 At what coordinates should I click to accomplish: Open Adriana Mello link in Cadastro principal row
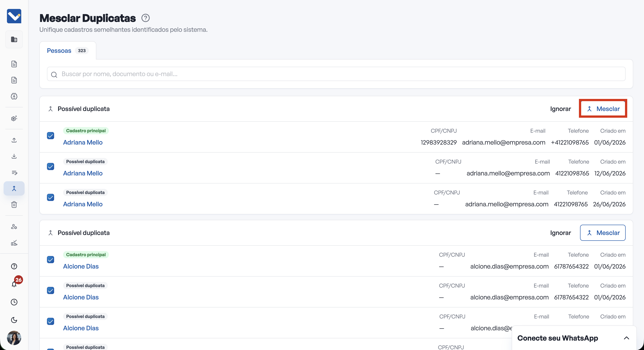tap(83, 142)
